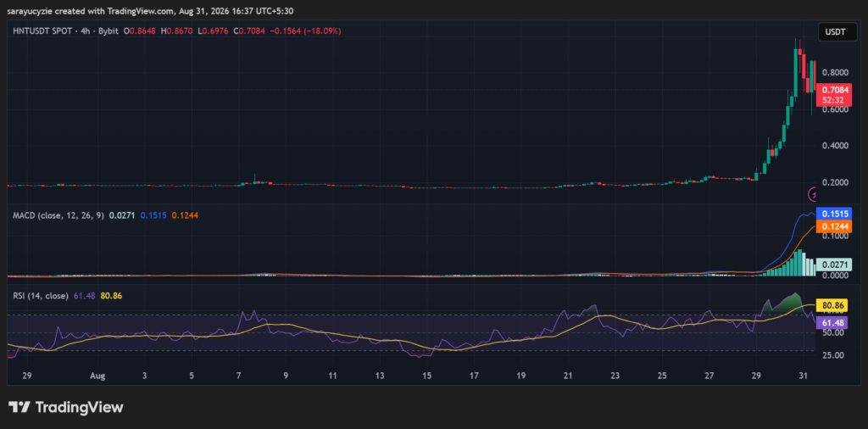Click the open value O0.8648
Viewport: 868px width, 429px height.
tap(140, 31)
